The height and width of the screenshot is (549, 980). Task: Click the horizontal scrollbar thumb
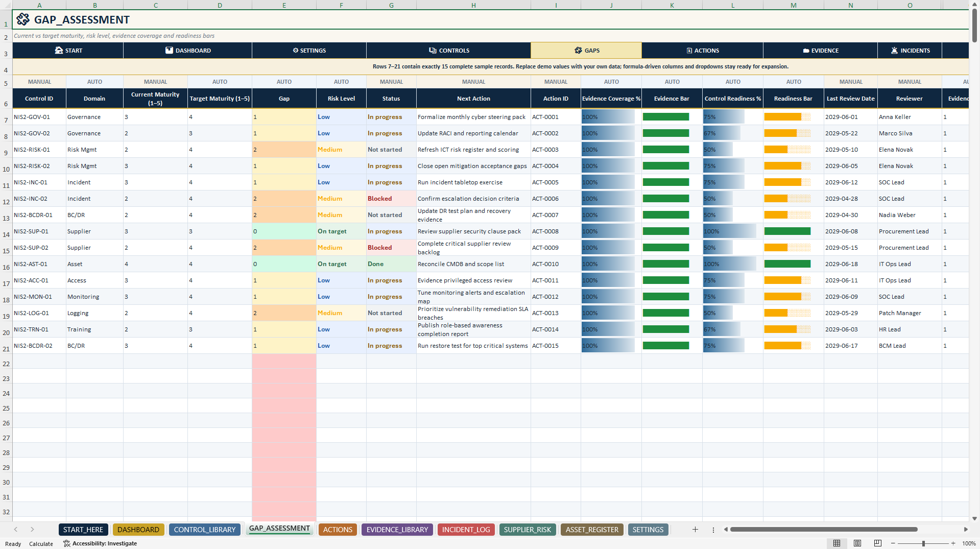(824, 530)
